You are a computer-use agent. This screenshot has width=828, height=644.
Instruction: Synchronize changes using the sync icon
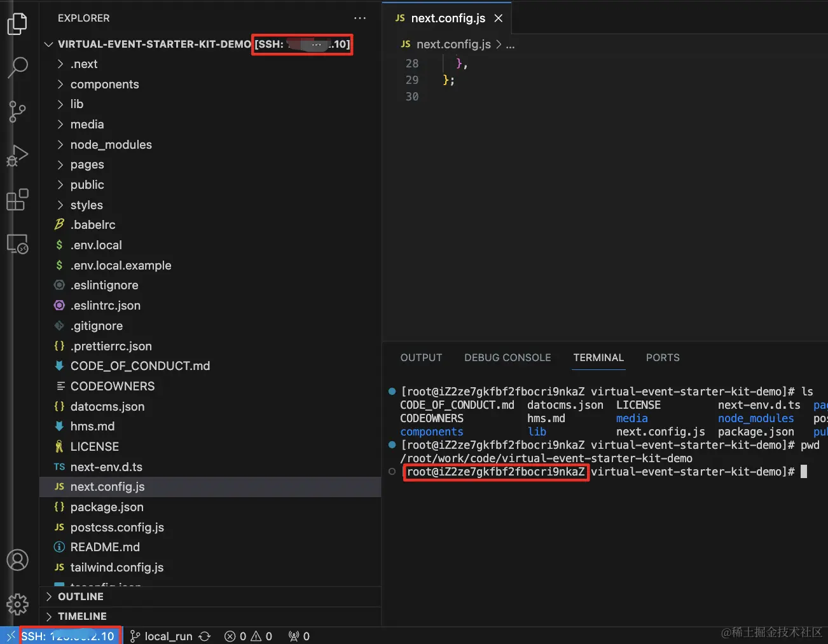[x=205, y=636]
